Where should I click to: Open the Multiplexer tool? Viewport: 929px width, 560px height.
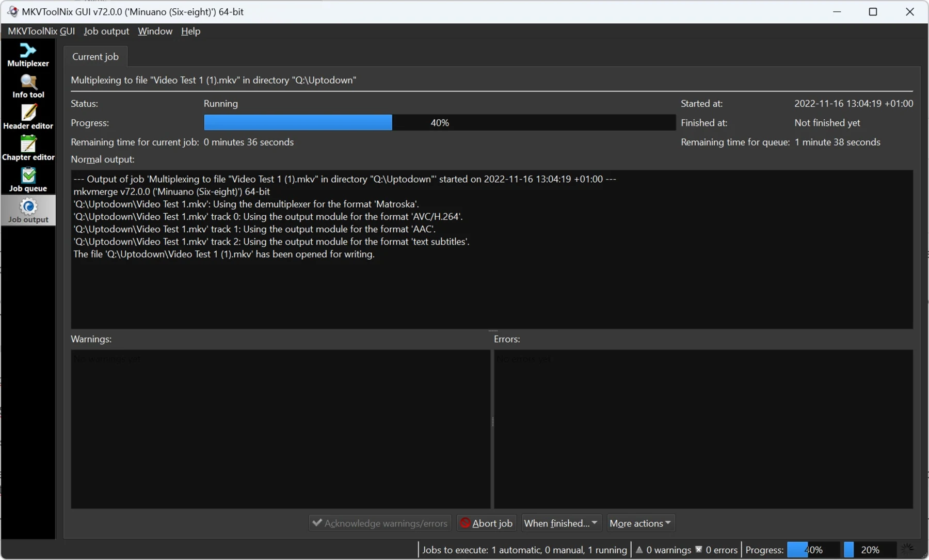pos(28,55)
